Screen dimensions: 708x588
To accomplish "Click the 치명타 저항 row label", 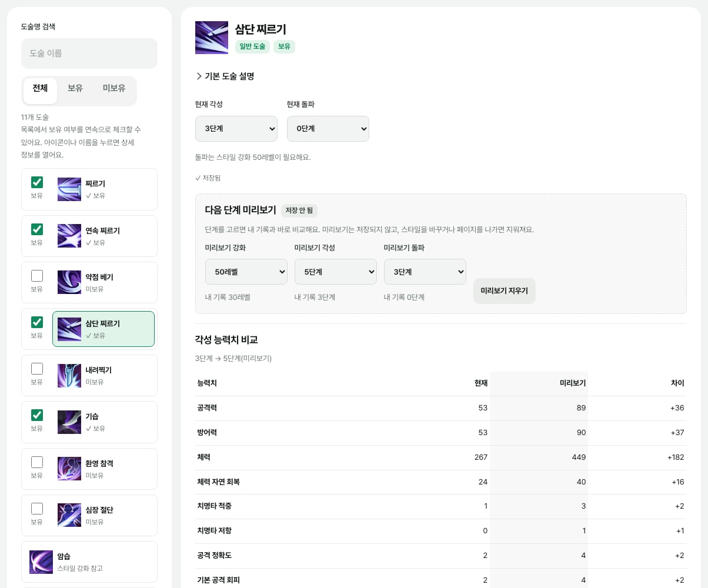I will click(x=215, y=531).
